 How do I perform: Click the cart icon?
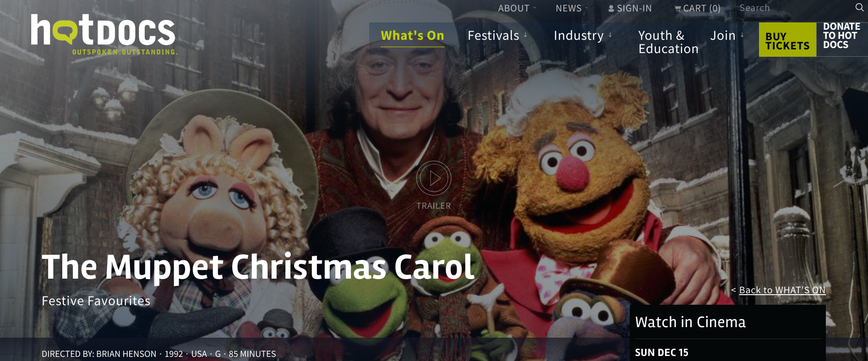677,9
